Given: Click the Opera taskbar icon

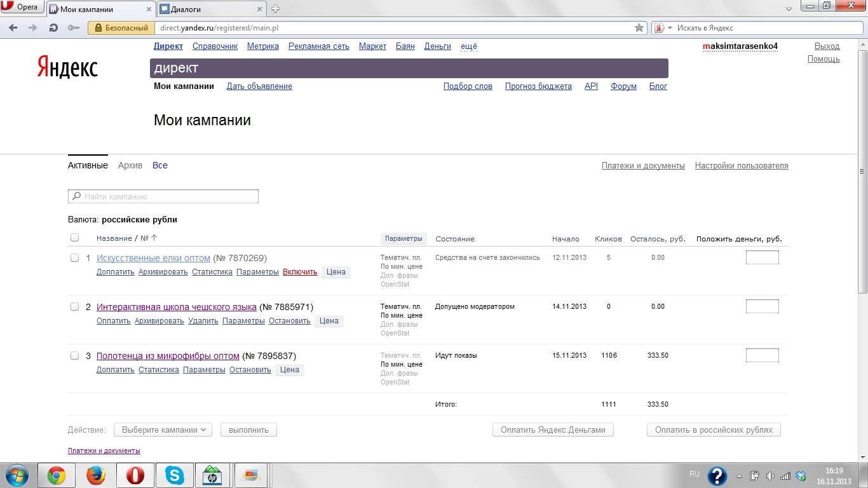Looking at the screenshot, I should 135,475.
